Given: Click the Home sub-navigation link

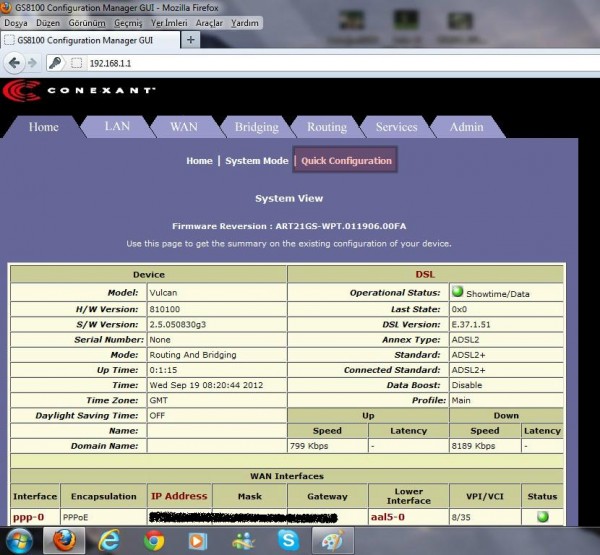Looking at the screenshot, I should [x=199, y=161].
